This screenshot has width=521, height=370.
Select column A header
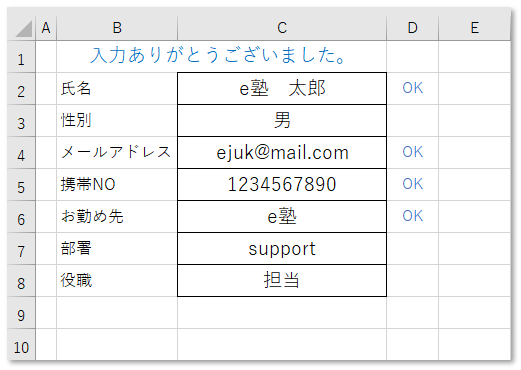[46, 28]
